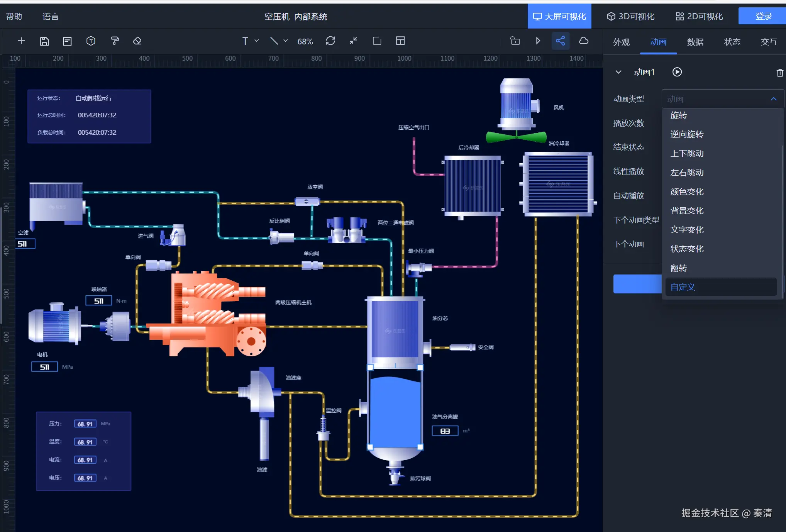
Task: Click the format painter icon
Action: click(115, 41)
